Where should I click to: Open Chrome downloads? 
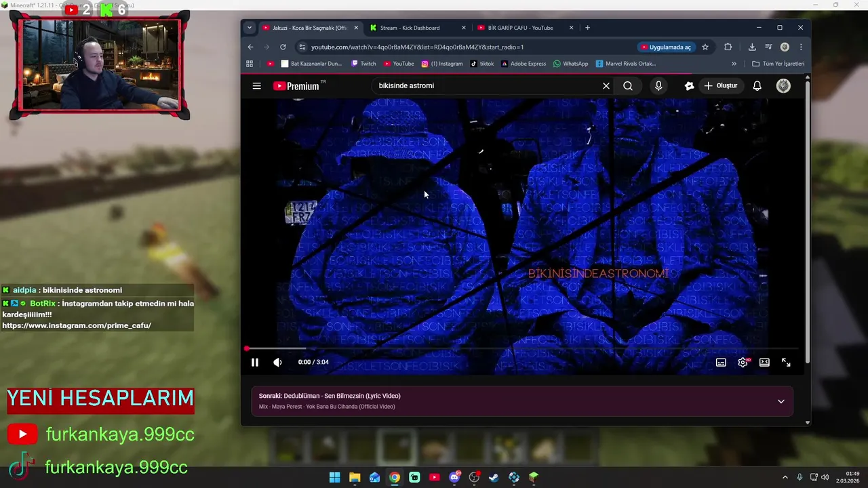tap(752, 47)
